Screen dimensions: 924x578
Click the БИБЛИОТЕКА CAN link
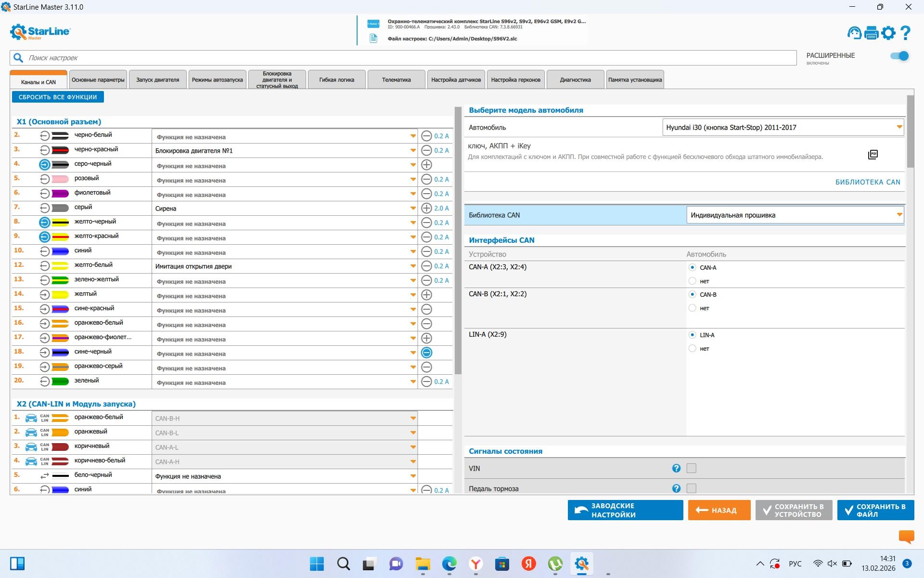click(867, 182)
